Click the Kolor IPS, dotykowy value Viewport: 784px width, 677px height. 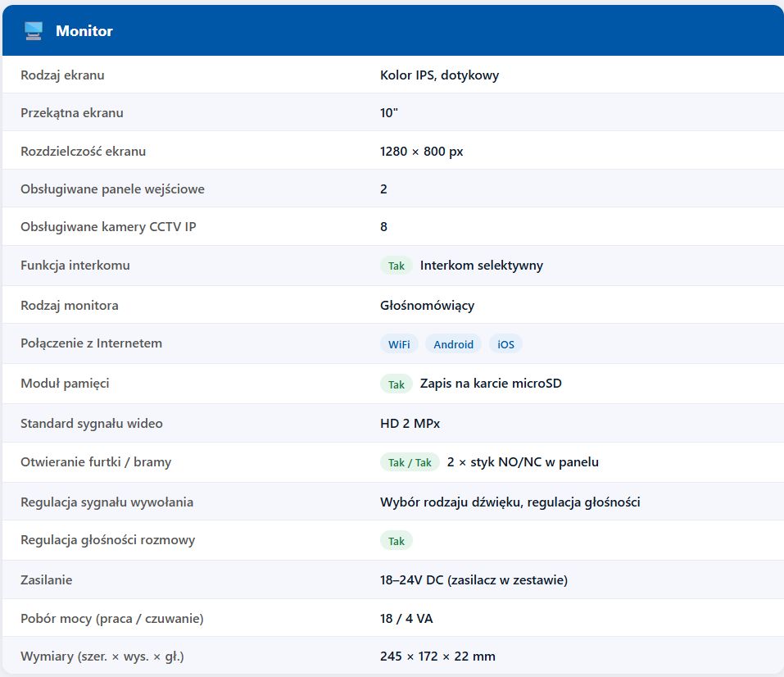click(439, 75)
